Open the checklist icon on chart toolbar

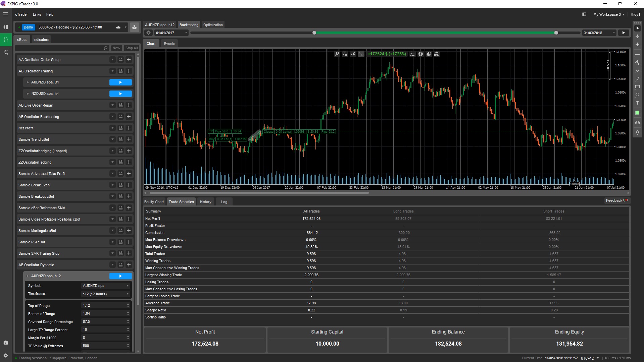click(412, 54)
